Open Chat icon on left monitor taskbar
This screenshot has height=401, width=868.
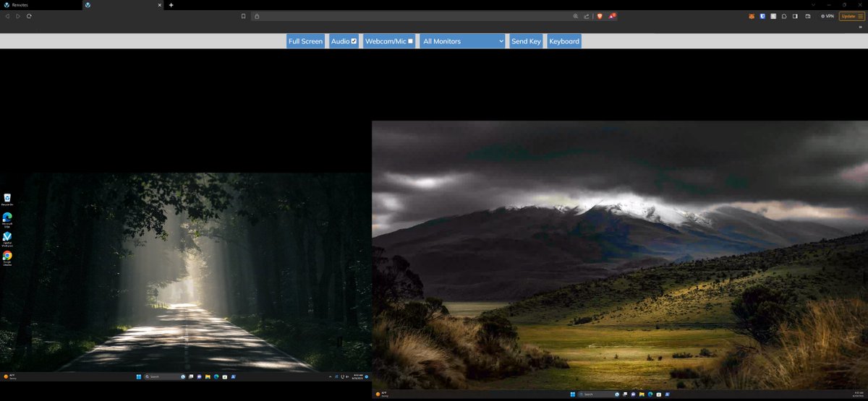click(199, 376)
